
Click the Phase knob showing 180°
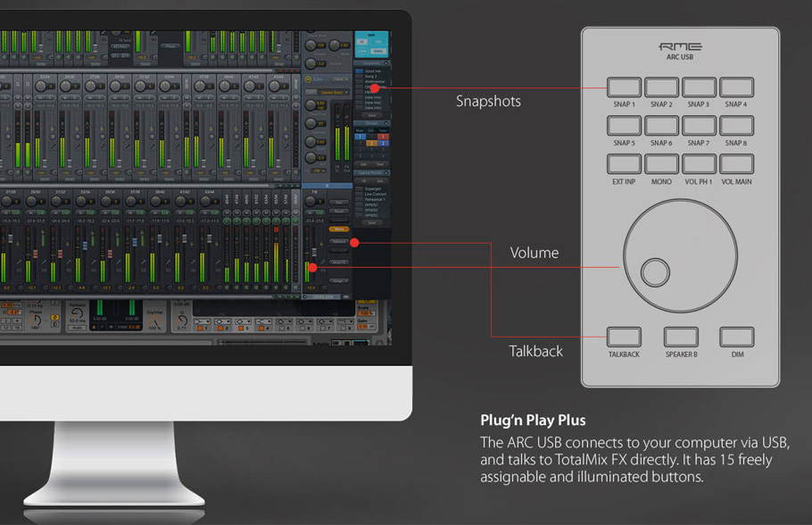pos(35,320)
